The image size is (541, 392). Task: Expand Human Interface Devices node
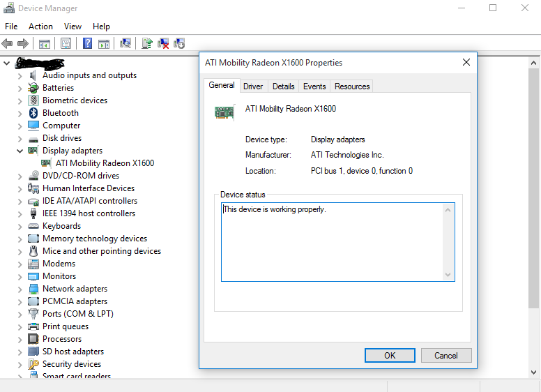pyautogui.click(x=20, y=189)
